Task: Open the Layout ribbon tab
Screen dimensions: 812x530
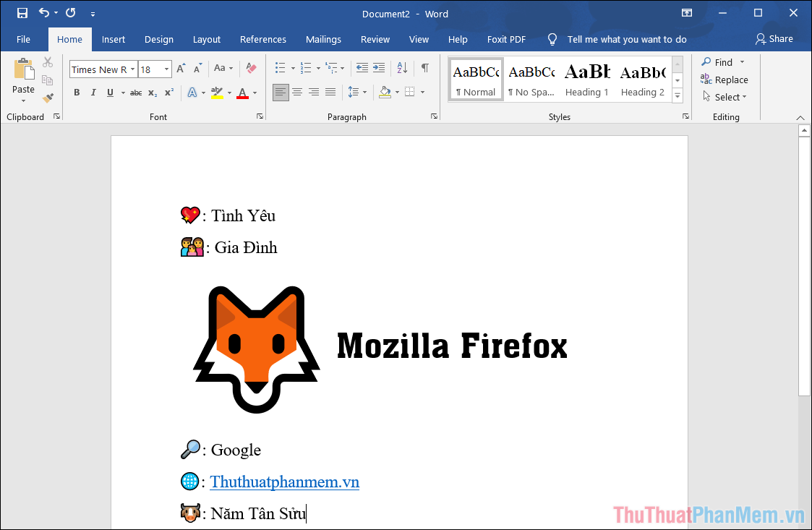Action: [x=207, y=39]
